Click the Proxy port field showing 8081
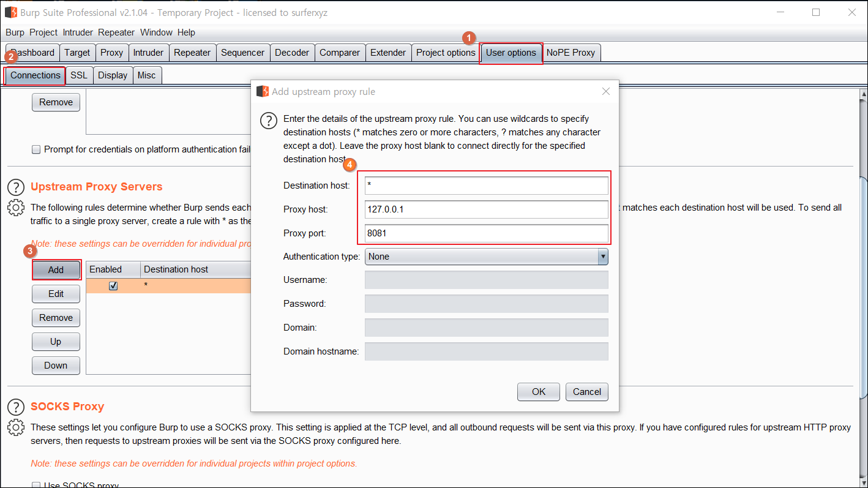The height and width of the screenshot is (488, 868). [487, 233]
